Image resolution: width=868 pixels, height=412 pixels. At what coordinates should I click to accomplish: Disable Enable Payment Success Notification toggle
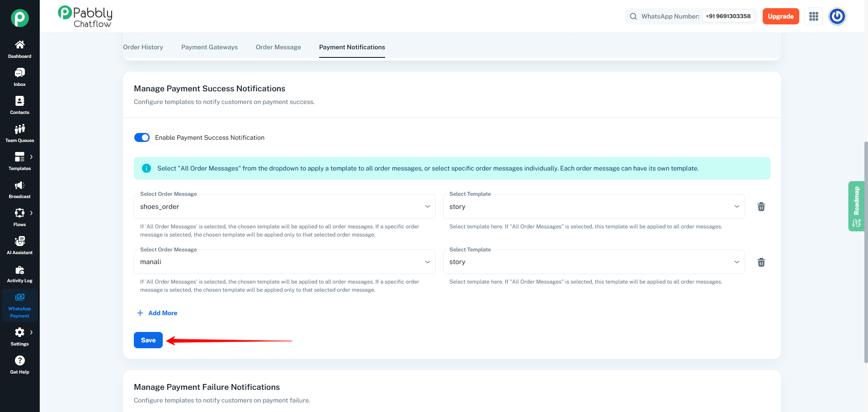tap(142, 137)
